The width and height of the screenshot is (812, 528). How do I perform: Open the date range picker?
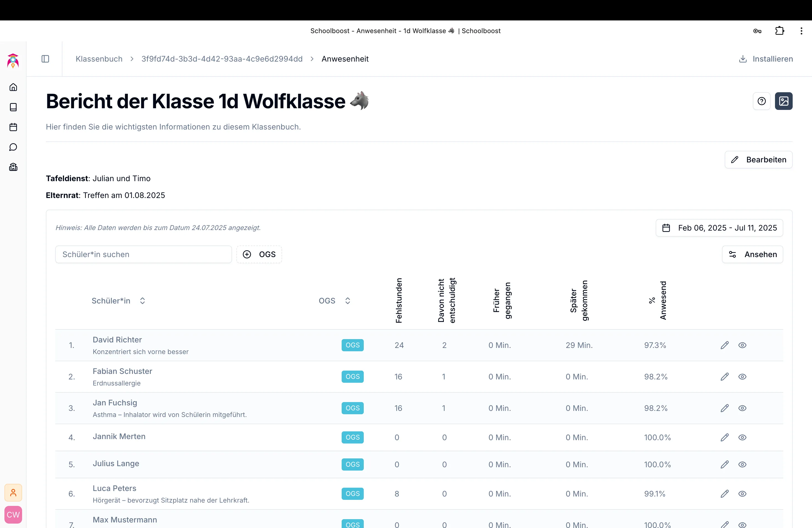(719, 228)
